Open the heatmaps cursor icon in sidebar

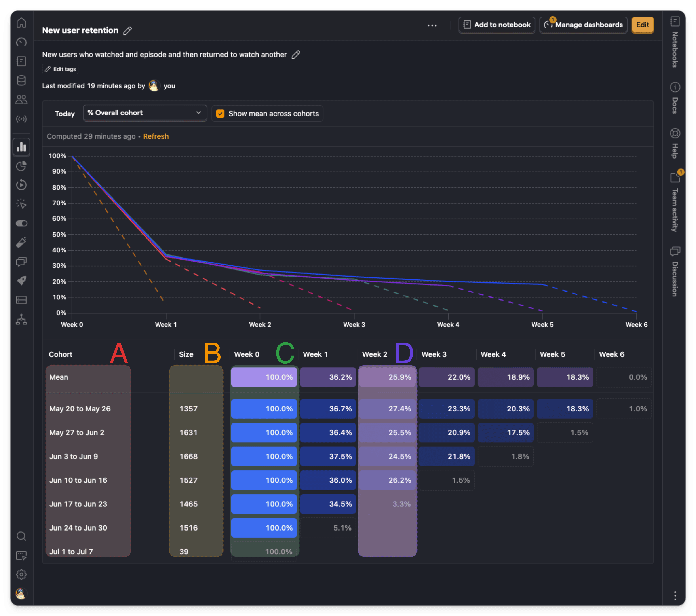[21, 204]
